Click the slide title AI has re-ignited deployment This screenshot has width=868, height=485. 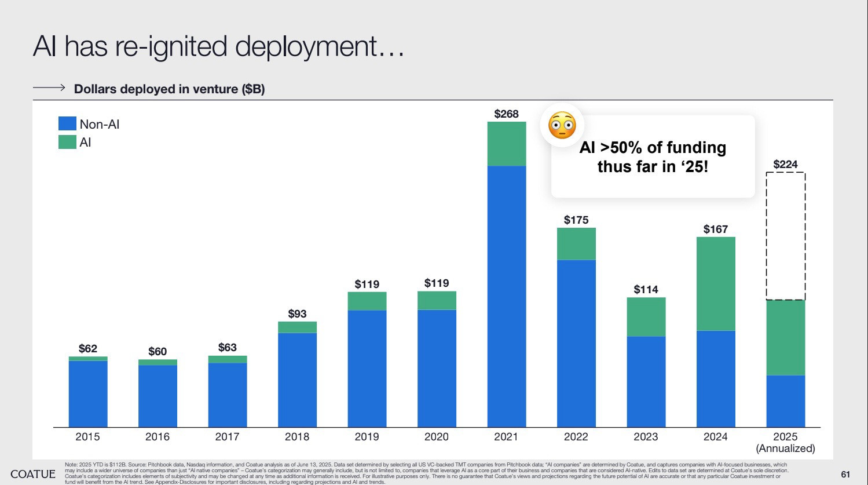[218, 46]
